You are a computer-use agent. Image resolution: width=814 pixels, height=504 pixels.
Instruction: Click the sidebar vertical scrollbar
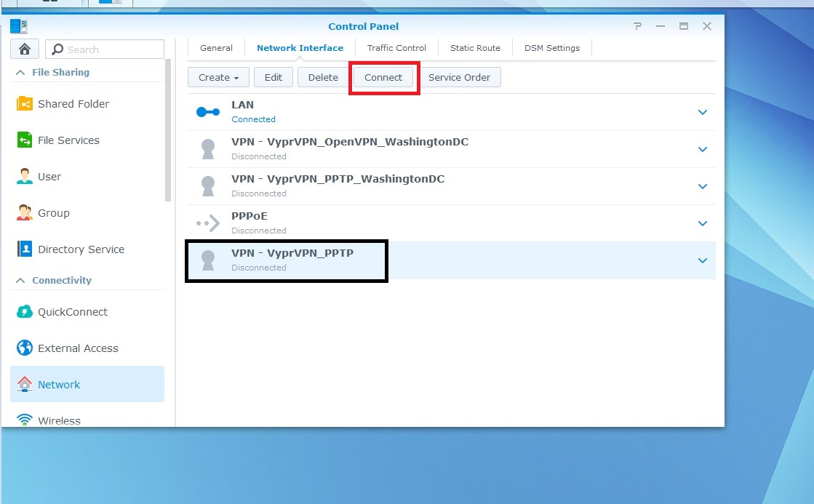(x=168, y=129)
